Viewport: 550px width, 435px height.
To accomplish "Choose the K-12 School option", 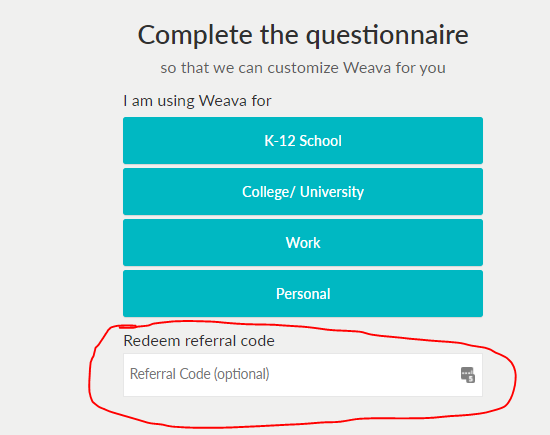I will [x=303, y=141].
